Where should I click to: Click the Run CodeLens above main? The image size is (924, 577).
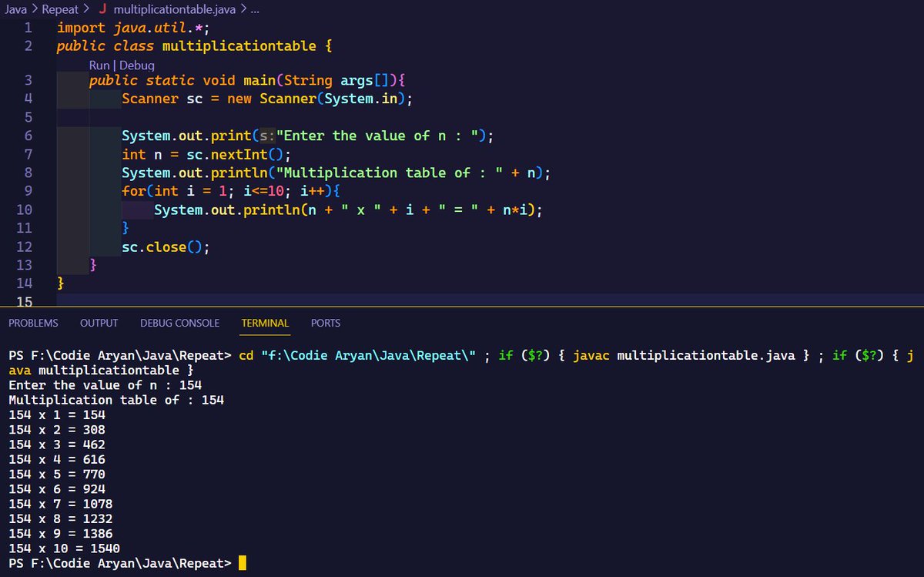click(99, 65)
